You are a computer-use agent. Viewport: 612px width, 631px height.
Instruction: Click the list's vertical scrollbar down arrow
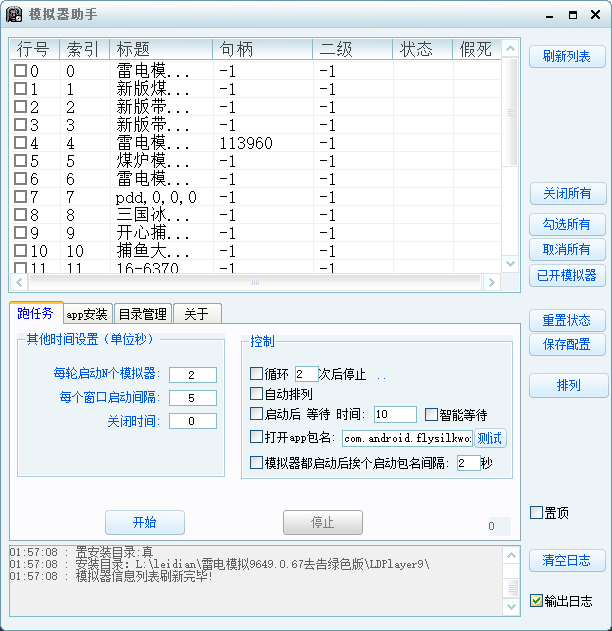pos(511,264)
